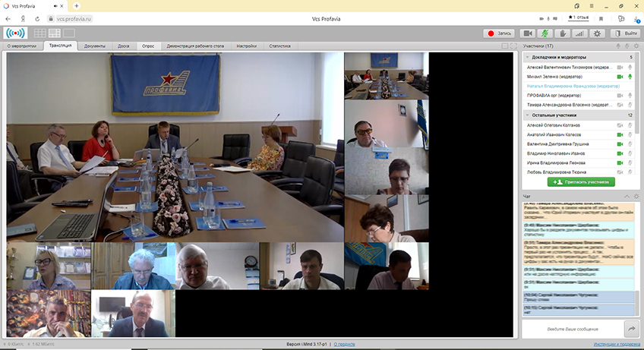Screen dimensions: 644x350
Task: Select participant Любовь Владимировна Тюрина
Action: [x=557, y=172]
